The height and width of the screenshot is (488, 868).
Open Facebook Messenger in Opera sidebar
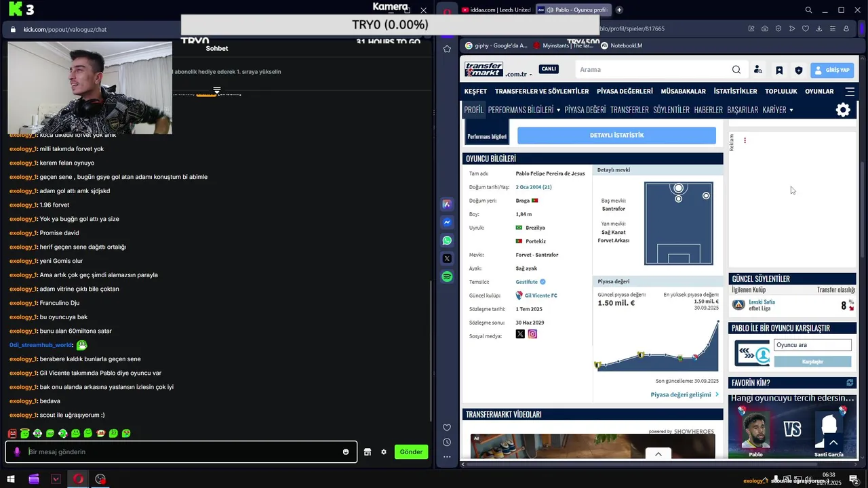point(447,222)
